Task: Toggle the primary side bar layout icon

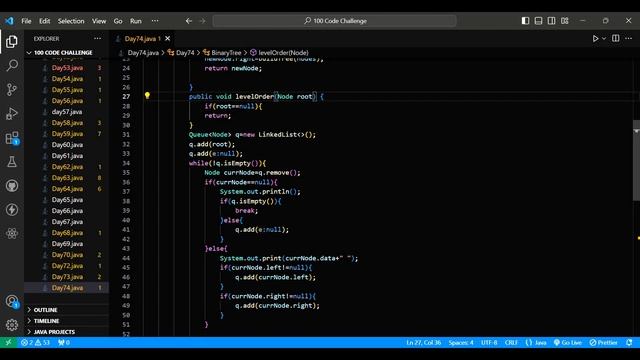Action: [525, 21]
